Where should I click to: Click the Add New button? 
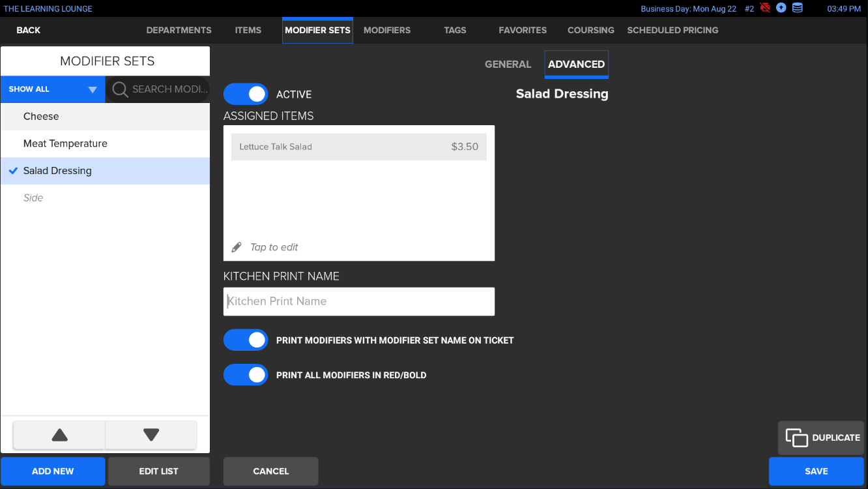click(53, 471)
